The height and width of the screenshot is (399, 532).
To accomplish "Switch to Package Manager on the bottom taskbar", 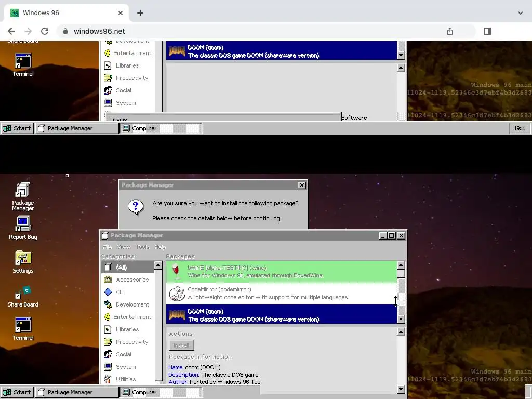I will (x=77, y=392).
